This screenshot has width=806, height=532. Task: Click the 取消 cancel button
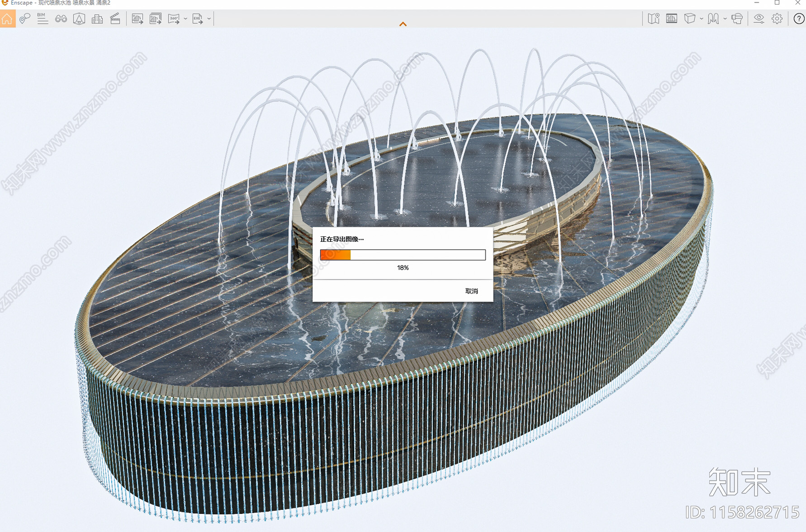472,291
